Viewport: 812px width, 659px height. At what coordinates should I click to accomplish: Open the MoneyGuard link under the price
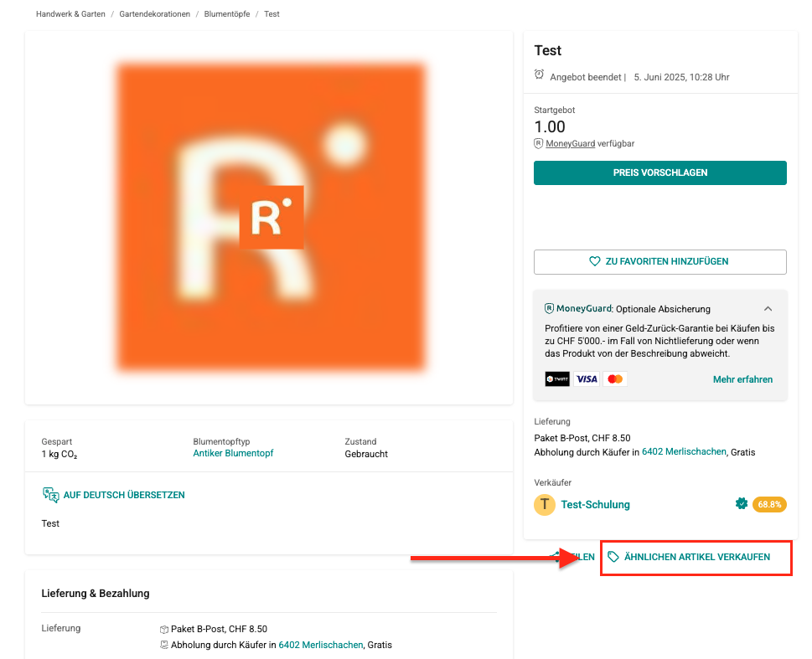[570, 143]
